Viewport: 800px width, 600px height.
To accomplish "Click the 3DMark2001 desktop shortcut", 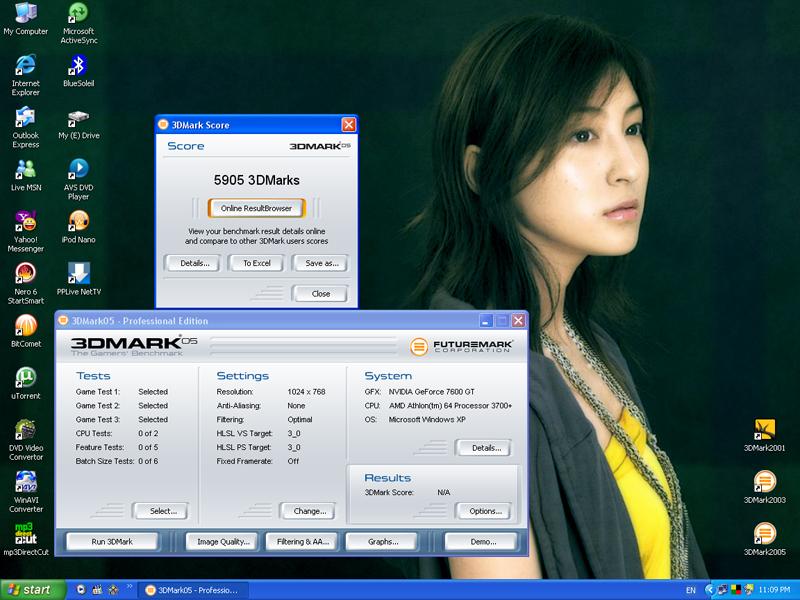I will tap(764, 435).
